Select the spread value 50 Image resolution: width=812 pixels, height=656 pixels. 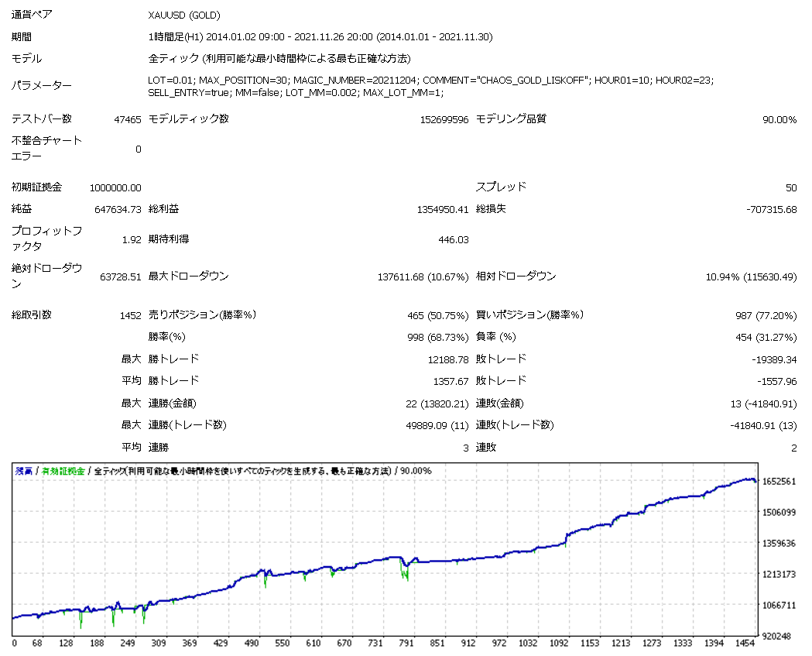coord(790,187)
